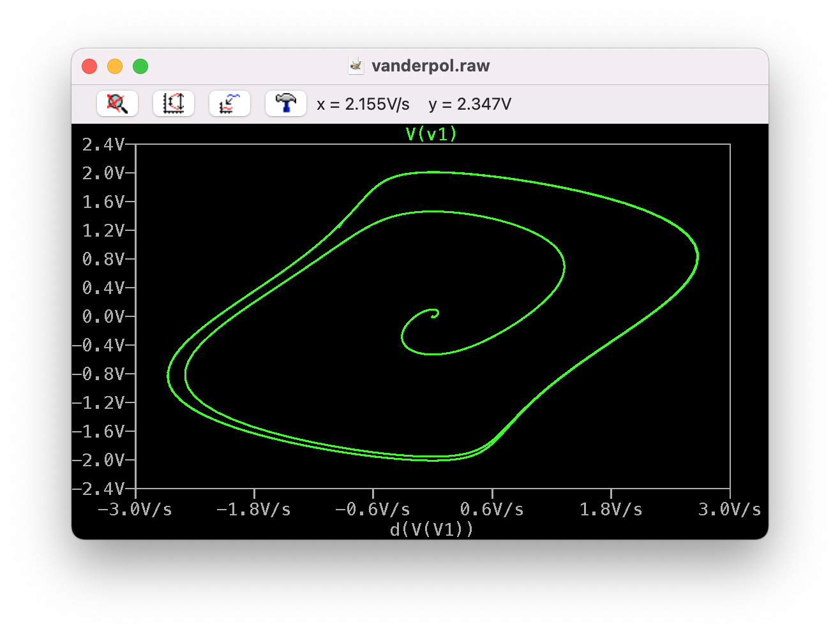Click the x = 2.155V/s cursor readout
Image resolution: width=840 pixels, height=634 pixels.
click(x=363, y=104)
